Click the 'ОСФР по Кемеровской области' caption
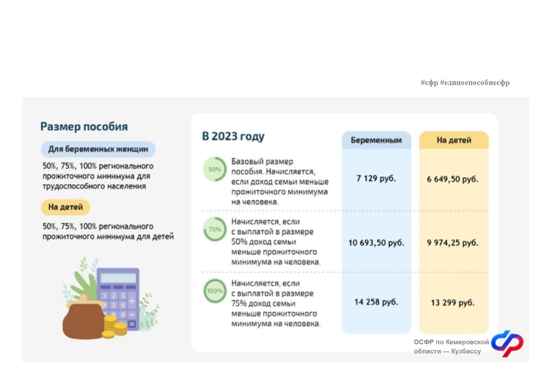Image resolution: width=555 pixels, height=392 pixels. pos(451,347)
